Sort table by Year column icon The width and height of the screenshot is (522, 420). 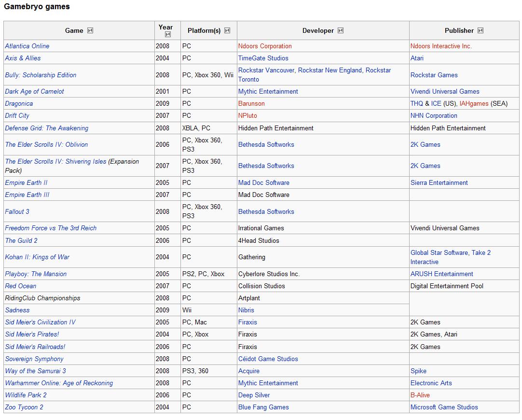click(x=167, y=34)
